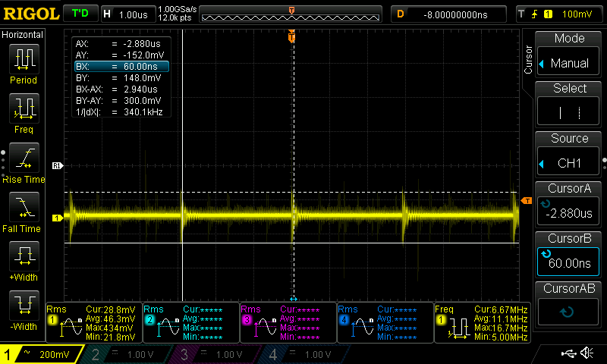Click the Rms Avg:46.3mV value
The height and width of the screenshot is (364, 607).
click(111, 318)
